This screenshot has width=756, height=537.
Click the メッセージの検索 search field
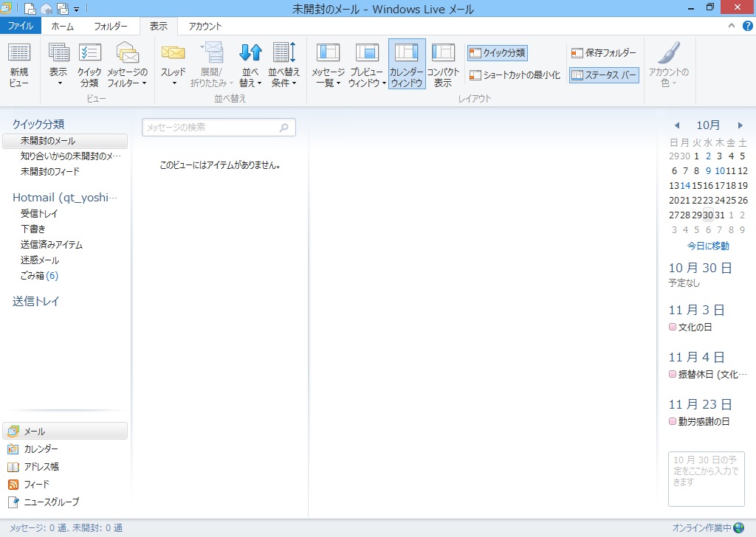tap(211, 128)
